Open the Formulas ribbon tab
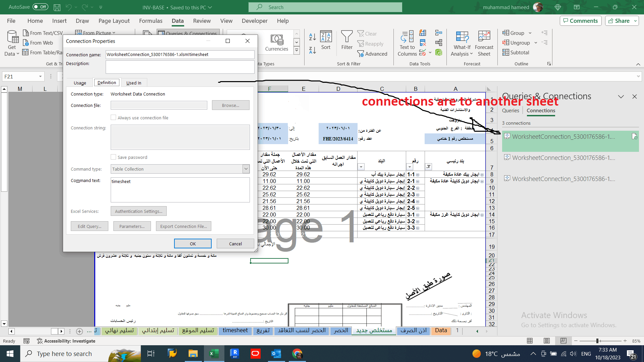 [151, 21]
